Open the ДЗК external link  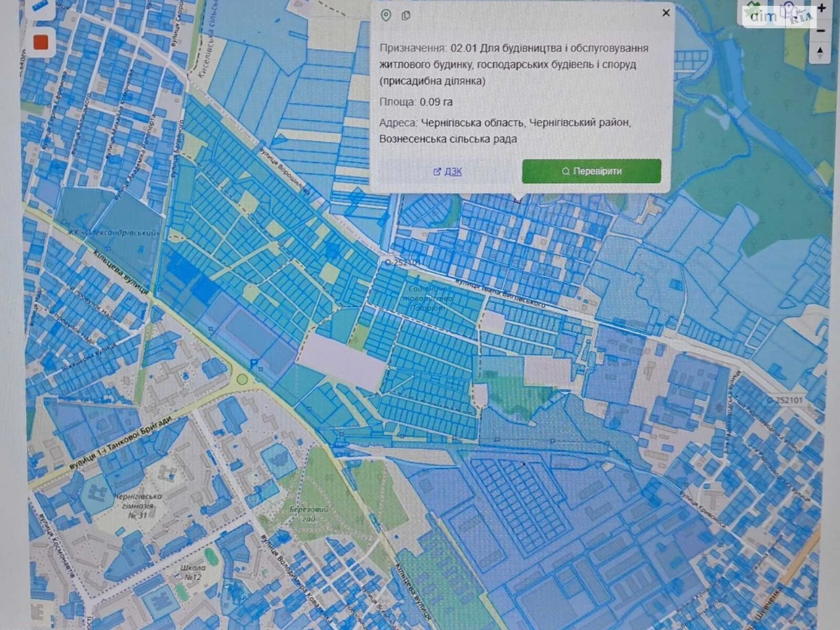point(448,171)
